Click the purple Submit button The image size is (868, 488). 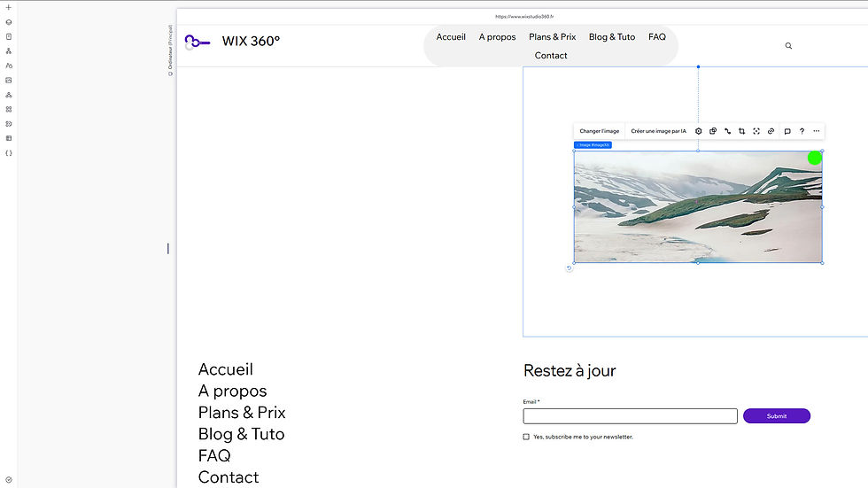coord(777,416)
